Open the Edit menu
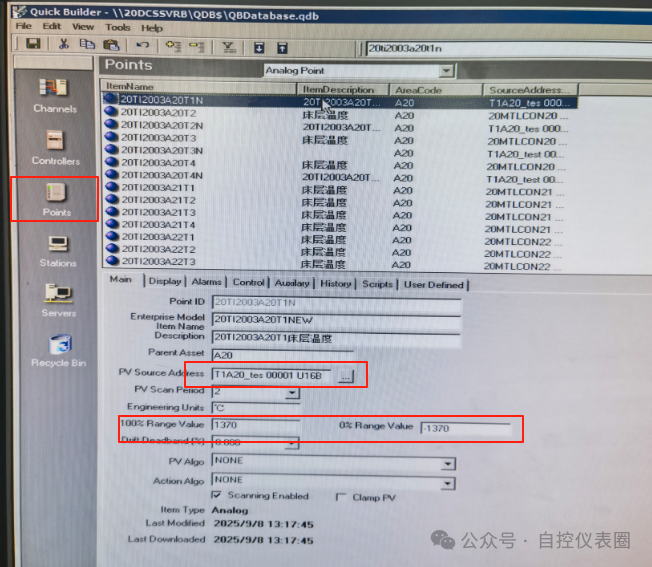652x567 pixels. pyautogui.click(x=52, y=26)
